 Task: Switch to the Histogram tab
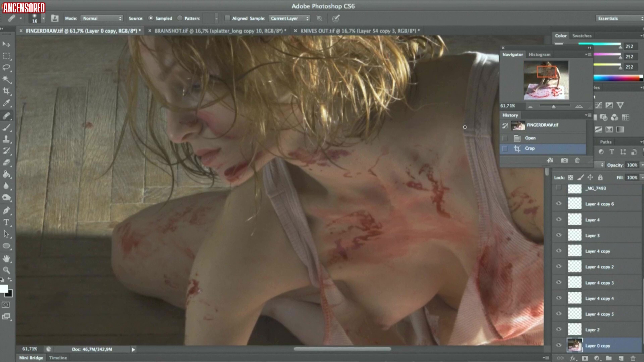[539, 54]
